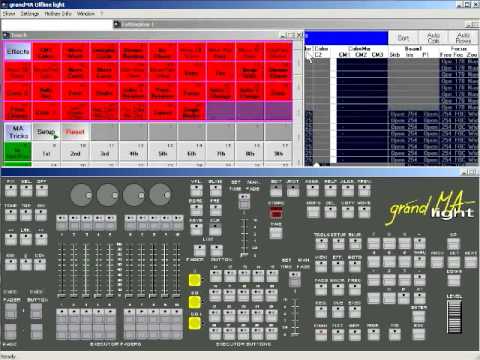Click the Setup pool cell
The height and width of the screenshot is (360, 480).
(x=46, y=132)
